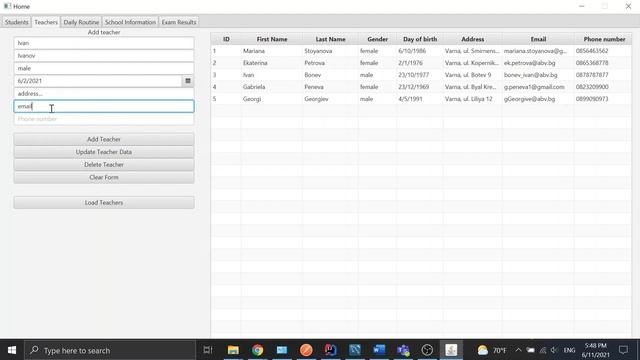Click in the Windows search box
The height and width of the screenshot is (360, 640).
coord(110,350)
